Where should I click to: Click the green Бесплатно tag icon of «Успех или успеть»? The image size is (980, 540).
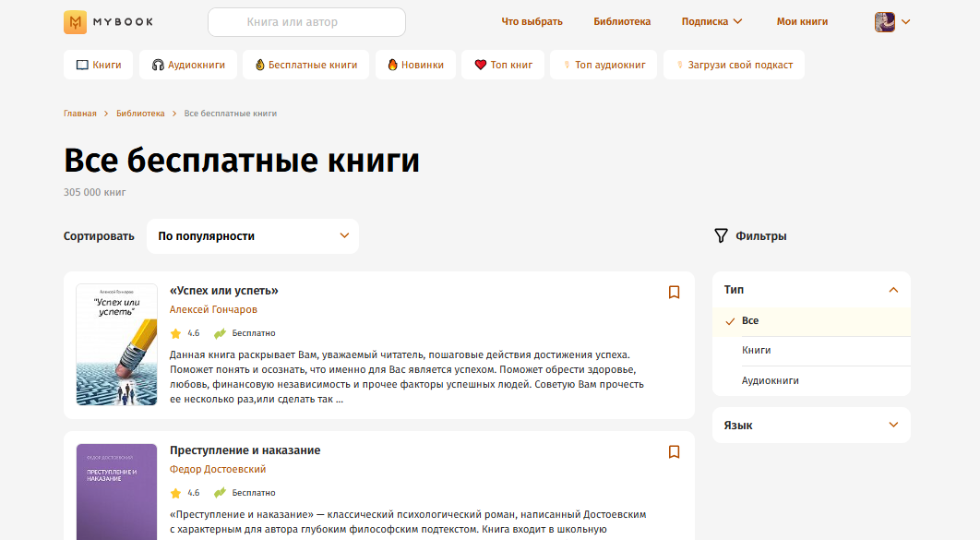point(220,333)
